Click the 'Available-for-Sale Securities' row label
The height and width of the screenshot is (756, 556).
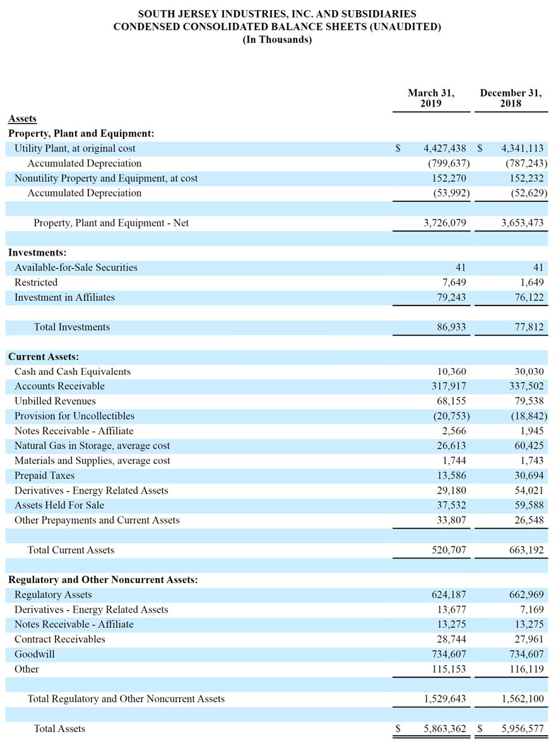point(76,268)
